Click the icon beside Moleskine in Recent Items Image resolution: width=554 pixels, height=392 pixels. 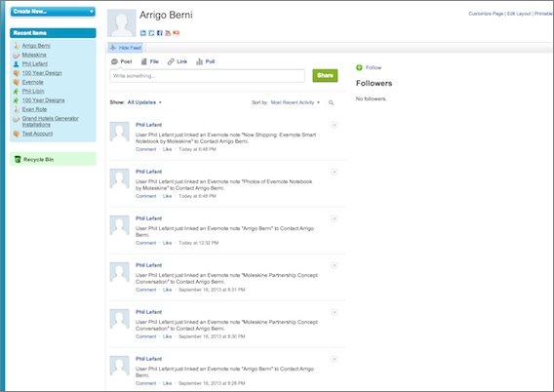click(x=16, y=55)
